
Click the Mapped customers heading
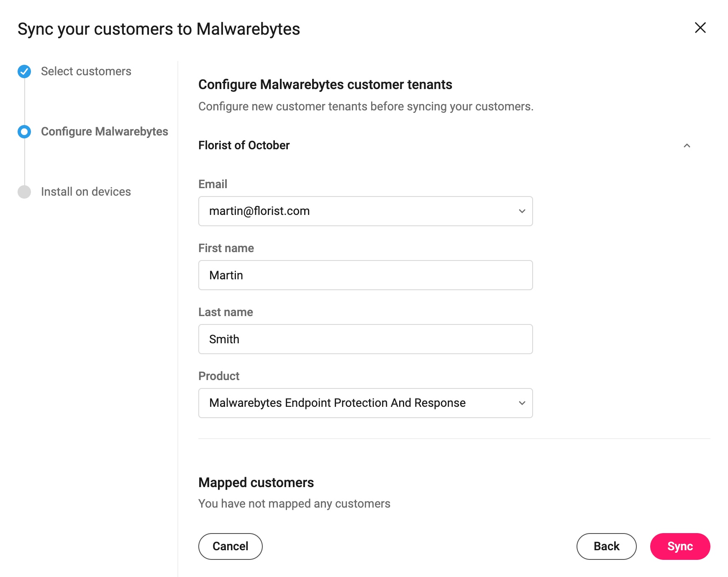click(x=256, y=483)
